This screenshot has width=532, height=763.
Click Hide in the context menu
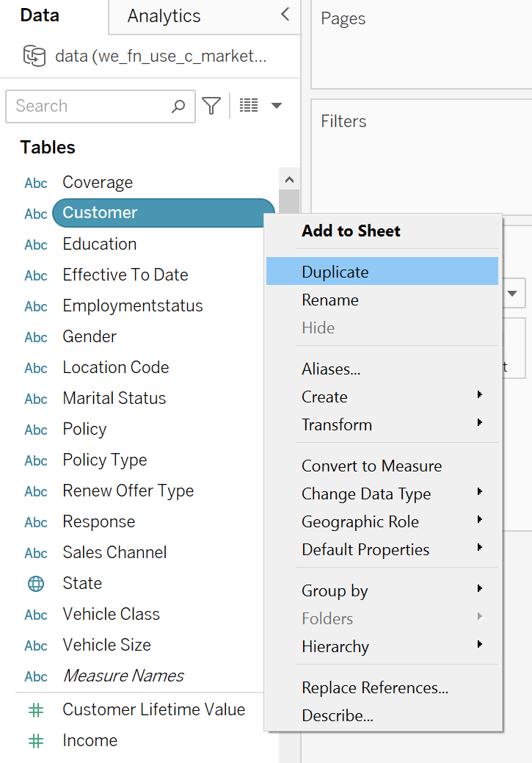[x=318, y=328]
